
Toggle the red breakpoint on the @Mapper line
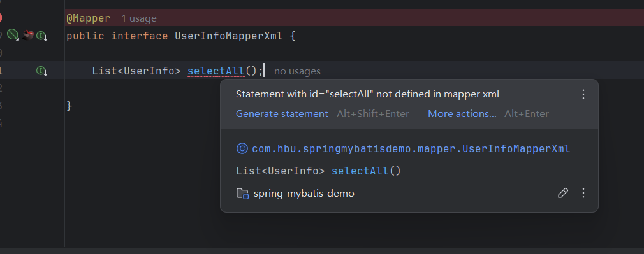pos(1,18)
